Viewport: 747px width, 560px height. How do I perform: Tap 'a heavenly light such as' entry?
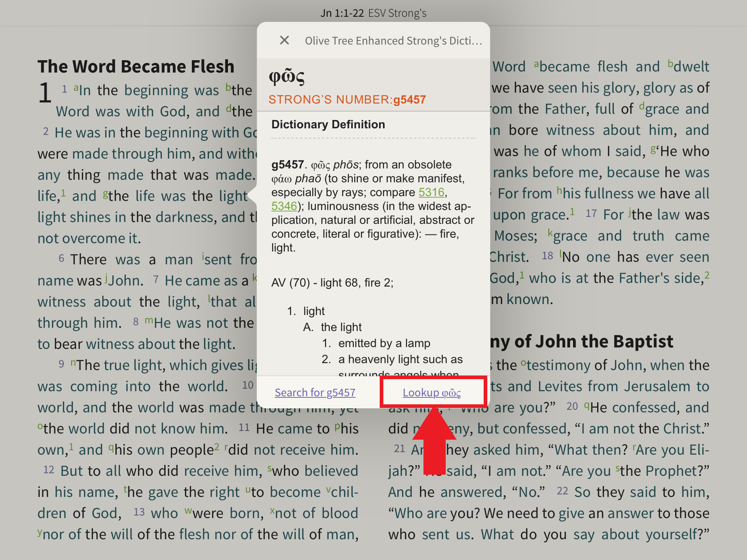(x=400, y=359)
